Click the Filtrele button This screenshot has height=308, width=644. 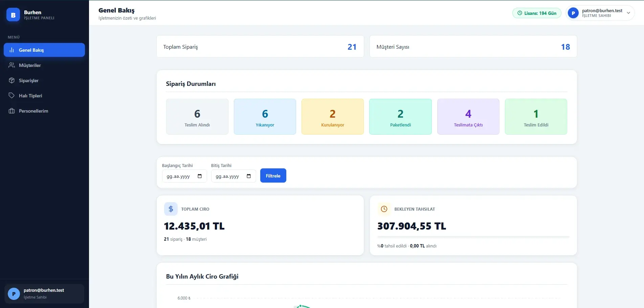tap(273, 175)
